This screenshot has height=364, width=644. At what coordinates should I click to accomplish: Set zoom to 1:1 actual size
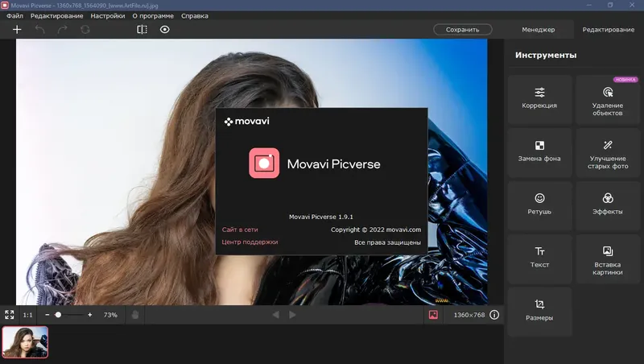[27, 315]
